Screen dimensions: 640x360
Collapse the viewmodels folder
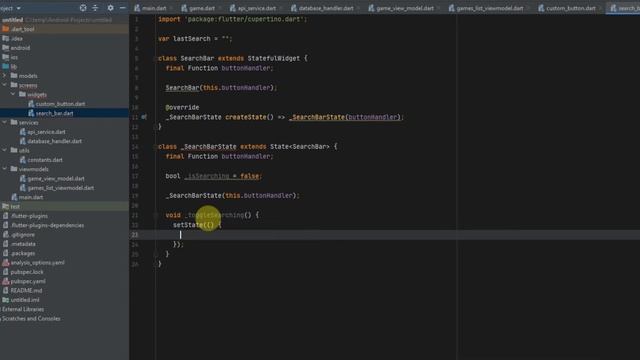[x=4, y=169]
